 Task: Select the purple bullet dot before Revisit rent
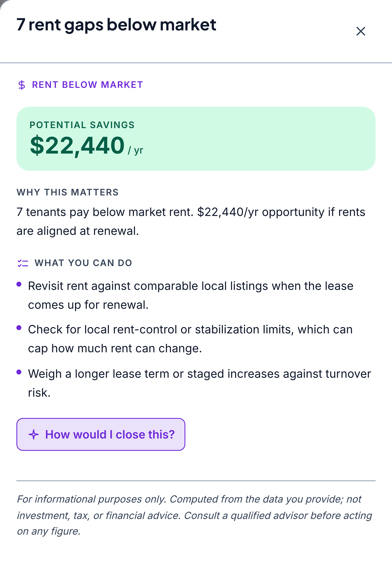pos(19,284)
